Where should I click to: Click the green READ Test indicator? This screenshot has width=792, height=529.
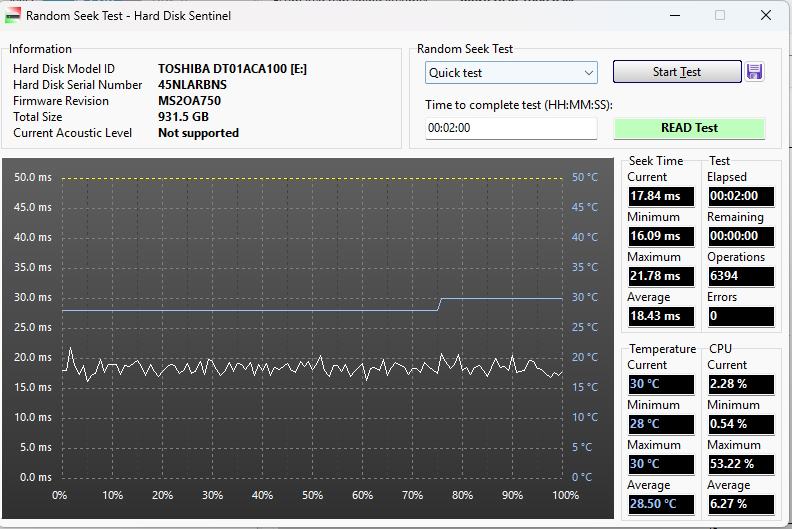tap(689, 128)
